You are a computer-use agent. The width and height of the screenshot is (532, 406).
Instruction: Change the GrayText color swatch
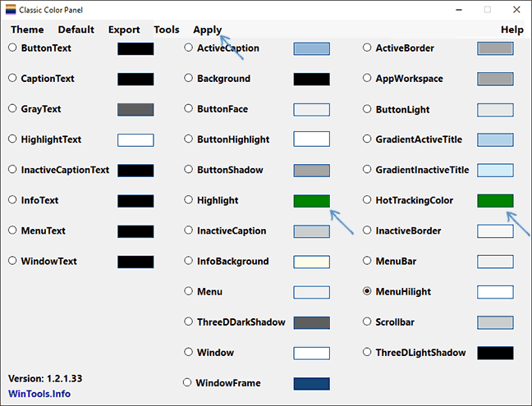tap(135, 109)
